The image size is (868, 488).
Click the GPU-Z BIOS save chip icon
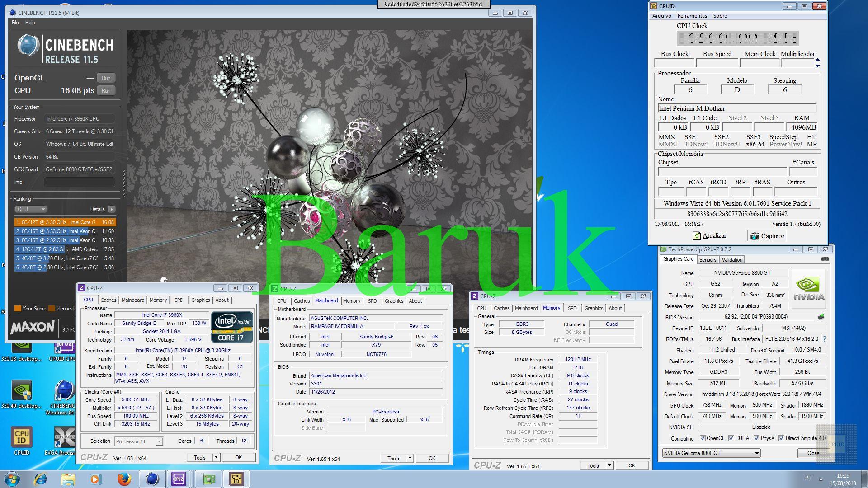[821, 317]
